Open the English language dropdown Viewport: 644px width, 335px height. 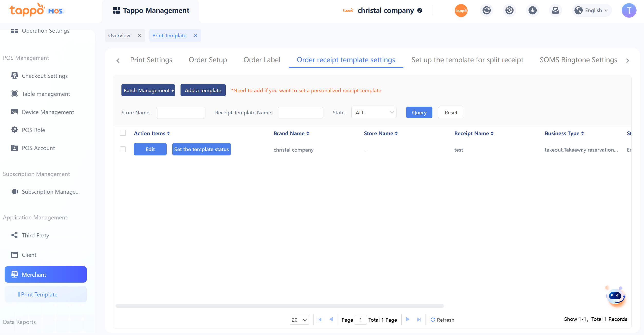click(593, 11)
